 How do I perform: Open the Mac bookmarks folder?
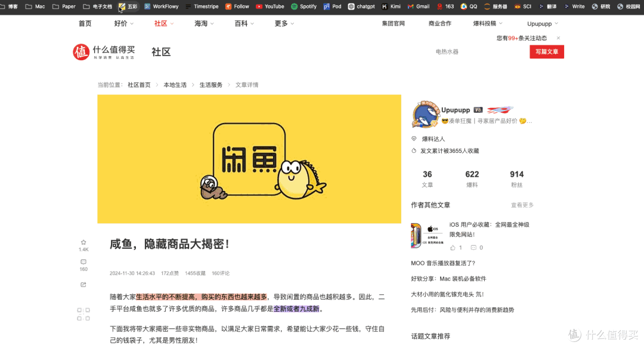[x=35, y=7]
